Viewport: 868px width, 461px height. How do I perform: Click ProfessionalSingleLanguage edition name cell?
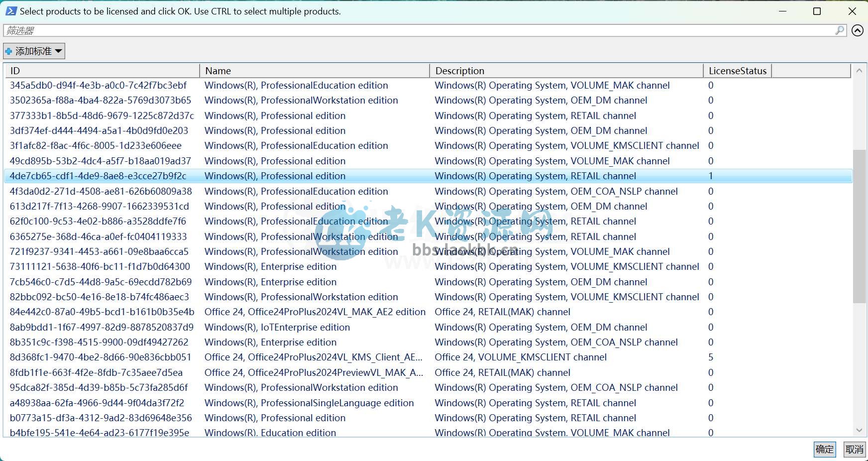pyautogui.click(x=309, y=403)
